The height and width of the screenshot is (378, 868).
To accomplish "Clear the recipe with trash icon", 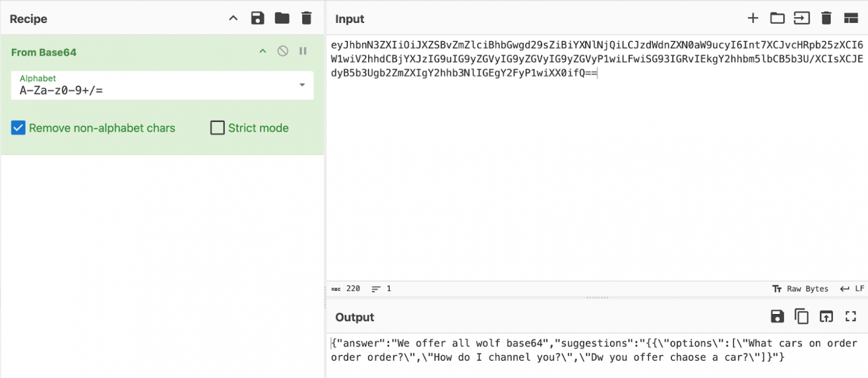I will (x=306, y=18).
